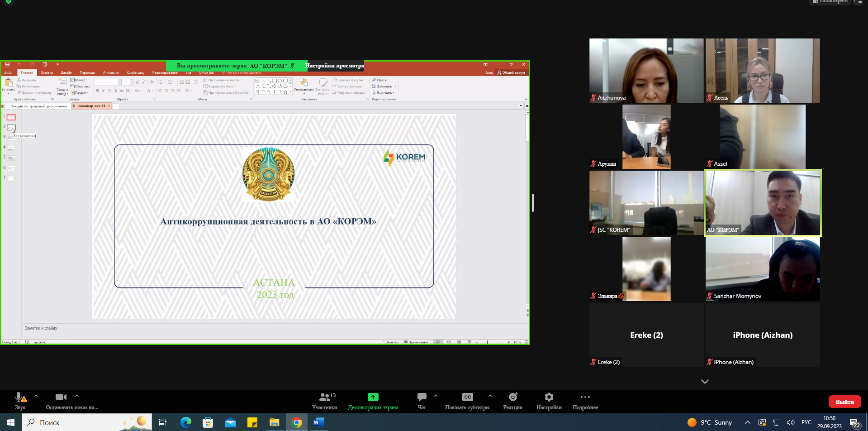Select the oval shape in shapes gallery
Screen dimensions: 868x431
(x=280, y=81)
